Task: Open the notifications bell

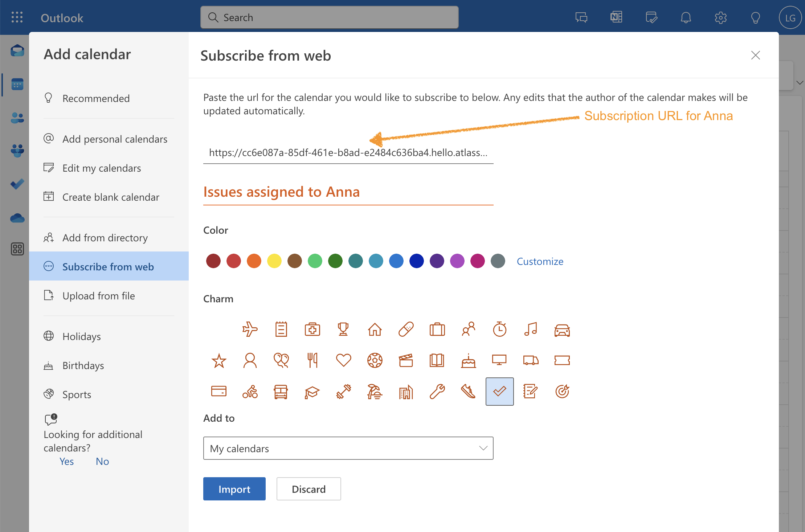Action: 686,17
